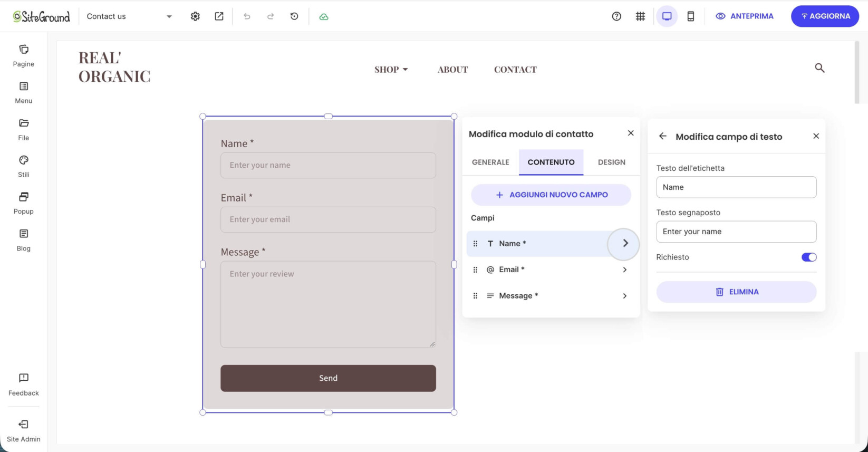This screenshot has height=452, width=868.
Task: Expand the Message field settings chevron
Action: (625, 296)
